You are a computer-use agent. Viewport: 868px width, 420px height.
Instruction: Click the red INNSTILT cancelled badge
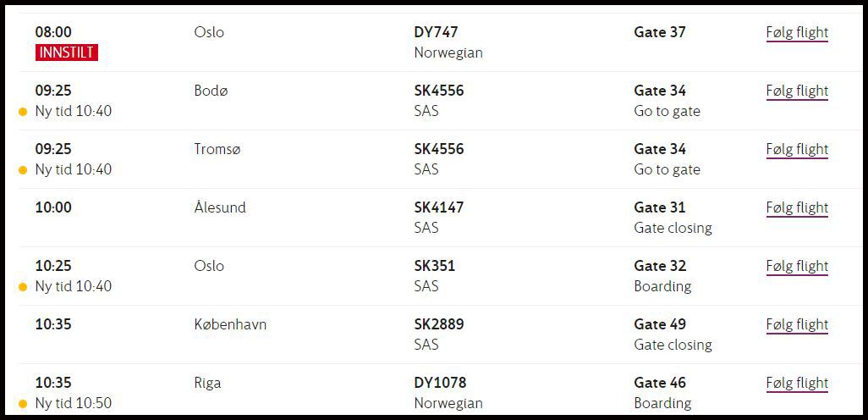66,52
